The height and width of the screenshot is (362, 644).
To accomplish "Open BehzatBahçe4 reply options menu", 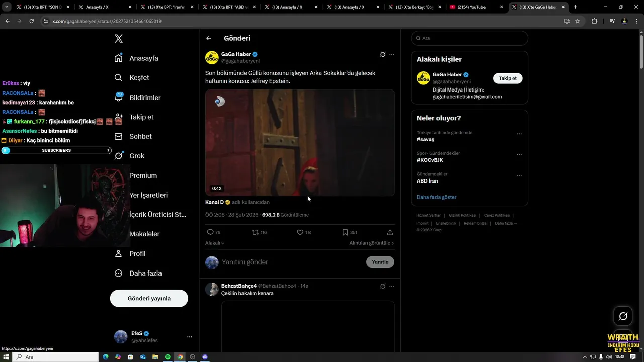I will pyautogui.click(x=392, y=286).
